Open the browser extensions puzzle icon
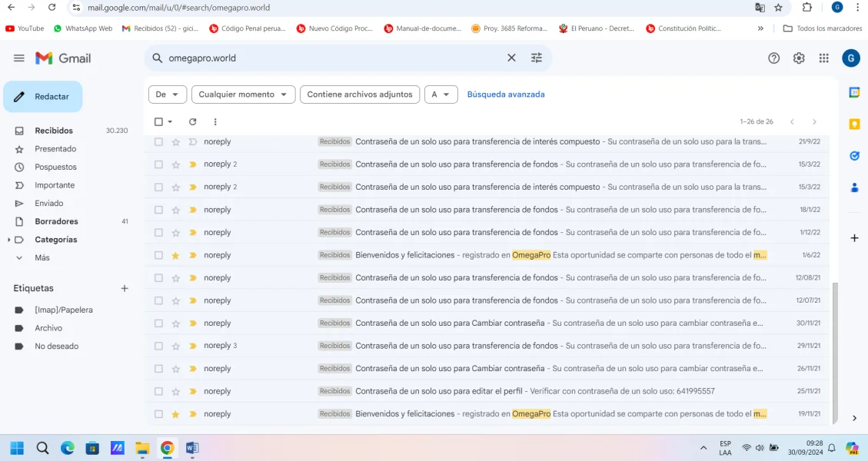Viewport: 868px width, 461px height. pos(807,8)
